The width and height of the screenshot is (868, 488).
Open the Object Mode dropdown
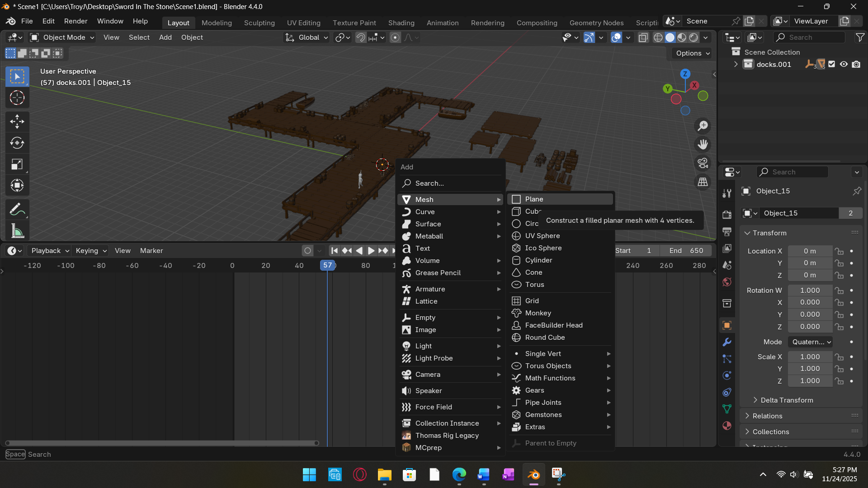pos(62,38)
